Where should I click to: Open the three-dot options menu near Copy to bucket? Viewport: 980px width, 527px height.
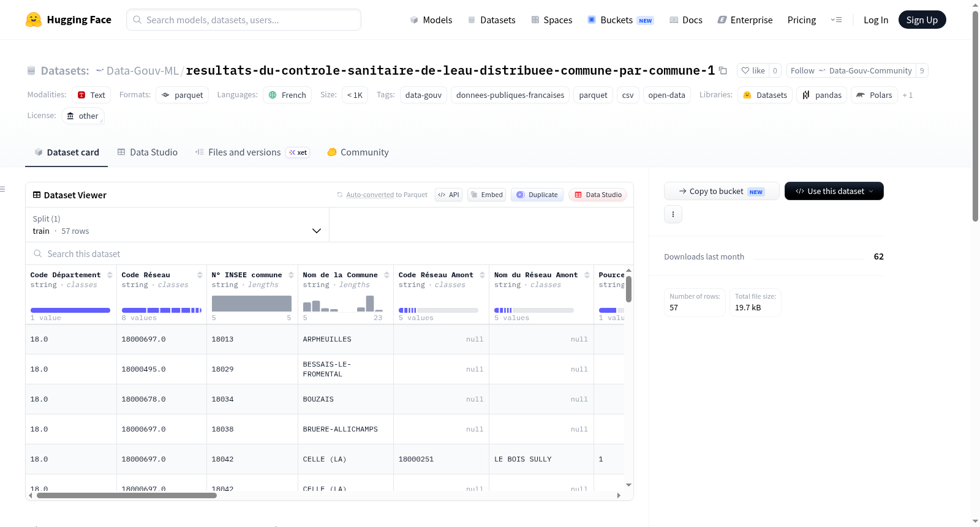[673, 214]
